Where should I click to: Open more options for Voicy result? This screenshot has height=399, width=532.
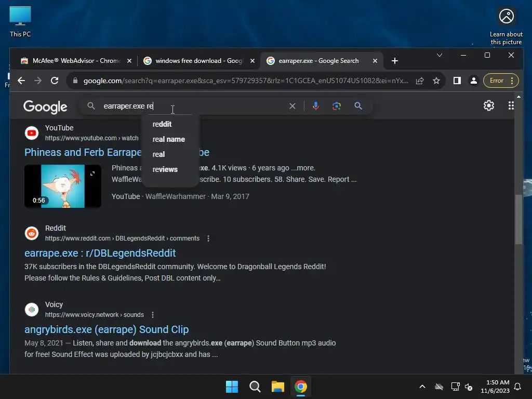153,315
